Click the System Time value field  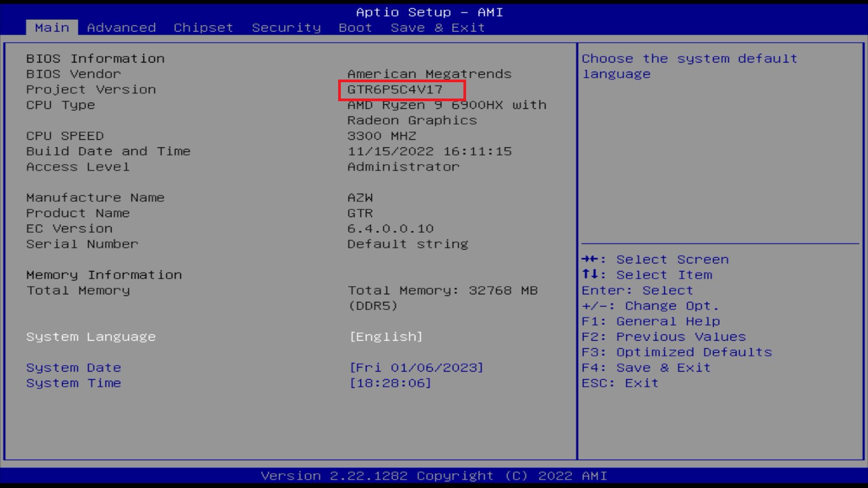tap(390, 383)
